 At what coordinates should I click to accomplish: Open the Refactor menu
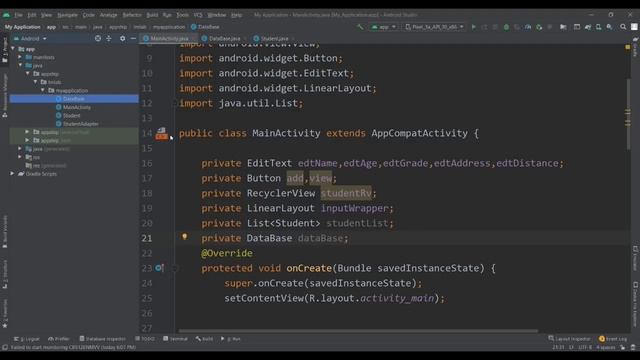tap(132, 15)
